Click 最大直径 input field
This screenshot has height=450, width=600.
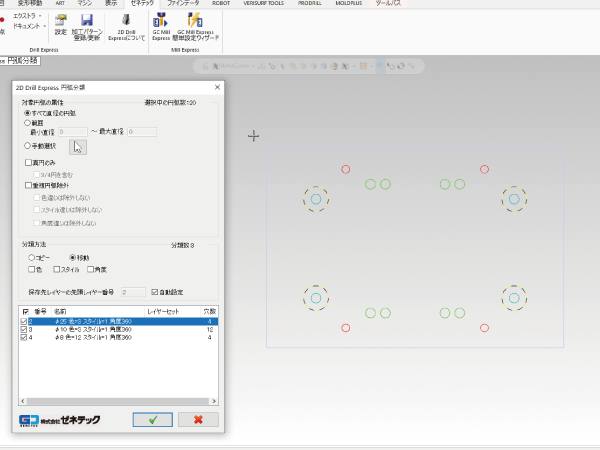pos(142,132)
